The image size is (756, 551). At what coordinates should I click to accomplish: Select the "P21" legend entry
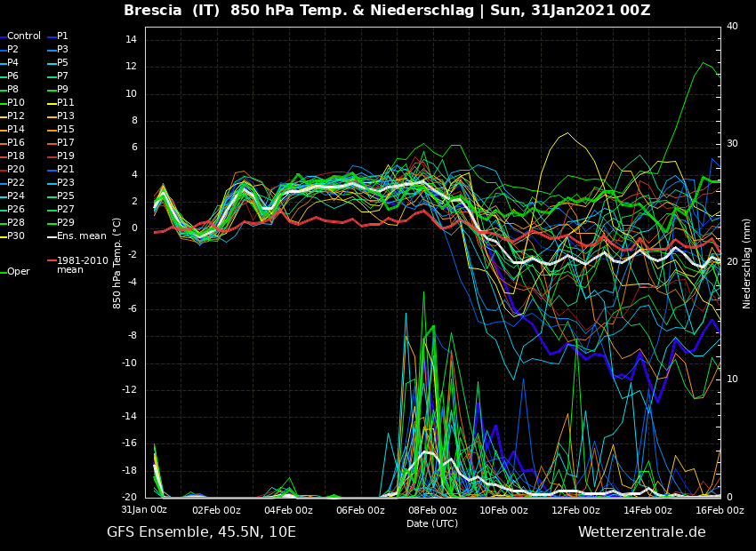coord(61,169)
